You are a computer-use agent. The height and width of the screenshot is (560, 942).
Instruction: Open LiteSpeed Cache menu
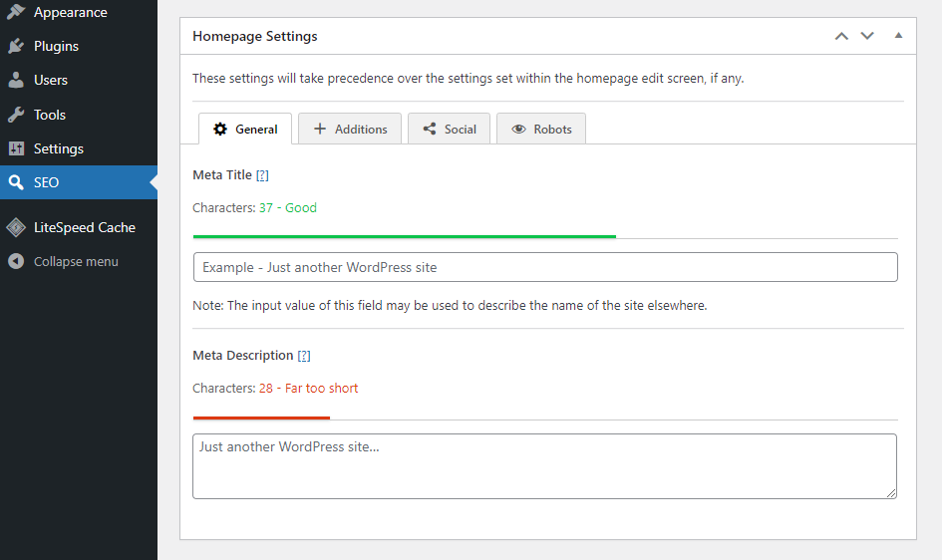point(79,227)
